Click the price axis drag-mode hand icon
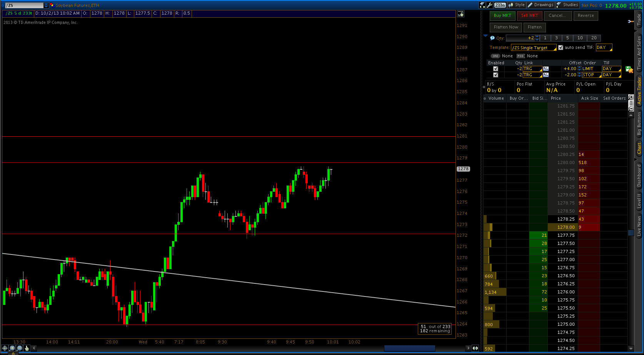The width and height of the screenshot is (644, 355). (x=460, y=14)
